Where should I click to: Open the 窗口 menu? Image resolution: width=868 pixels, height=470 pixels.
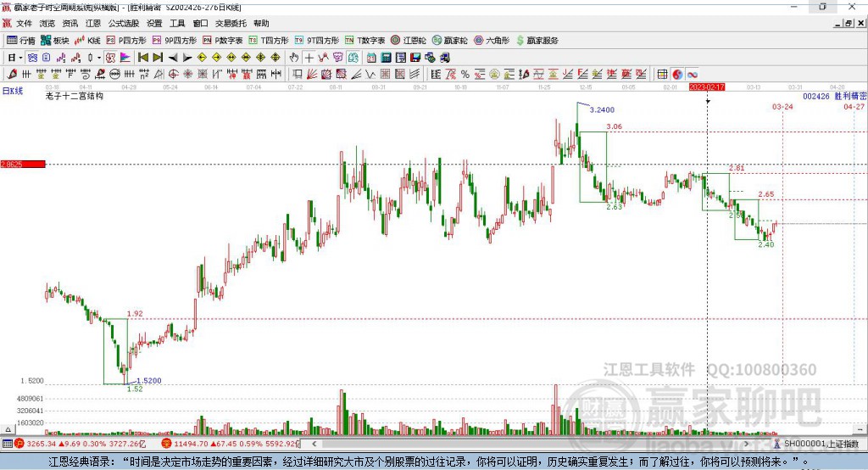[200, 23]
